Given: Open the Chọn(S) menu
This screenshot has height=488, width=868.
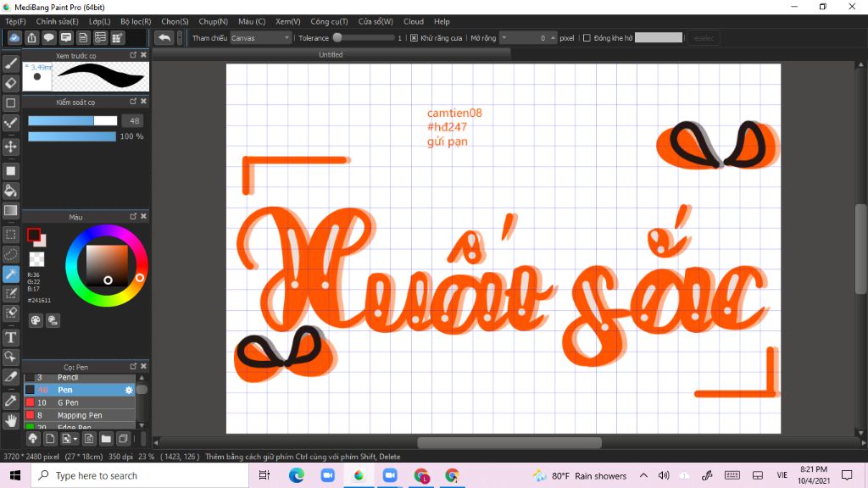Looking at the screenshot, I should tap(175, 21).
